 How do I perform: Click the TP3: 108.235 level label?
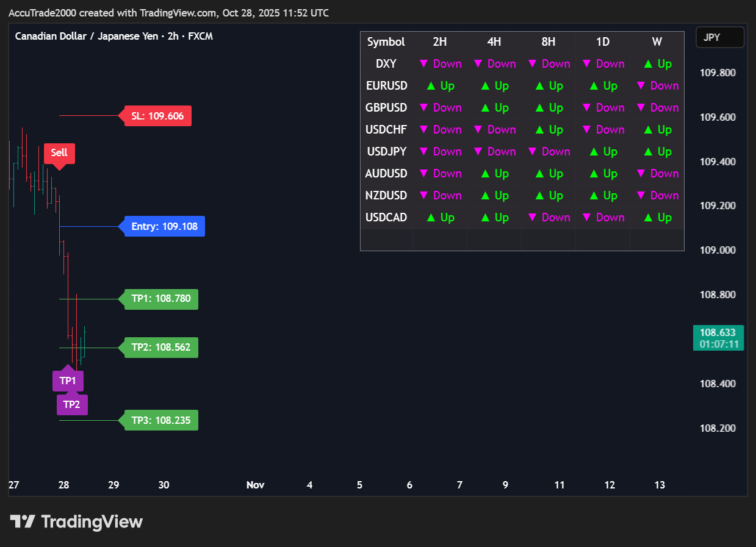point(161,421)
